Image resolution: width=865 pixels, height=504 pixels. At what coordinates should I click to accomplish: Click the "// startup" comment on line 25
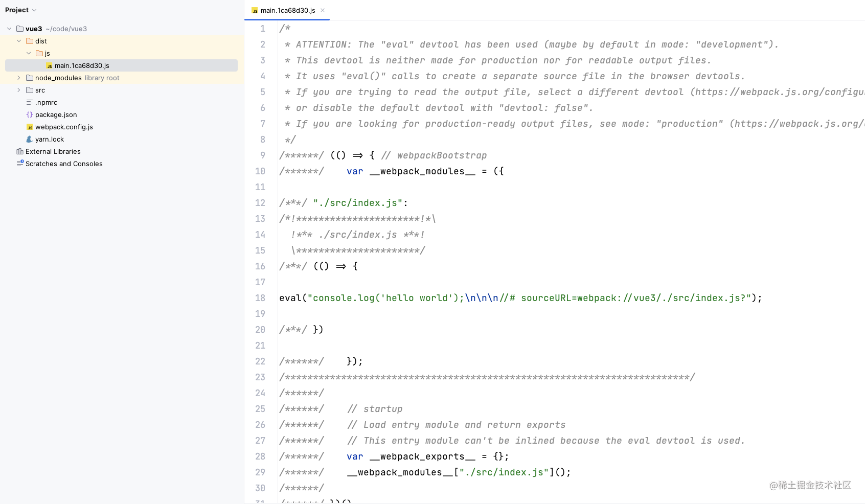pos(375,409)
